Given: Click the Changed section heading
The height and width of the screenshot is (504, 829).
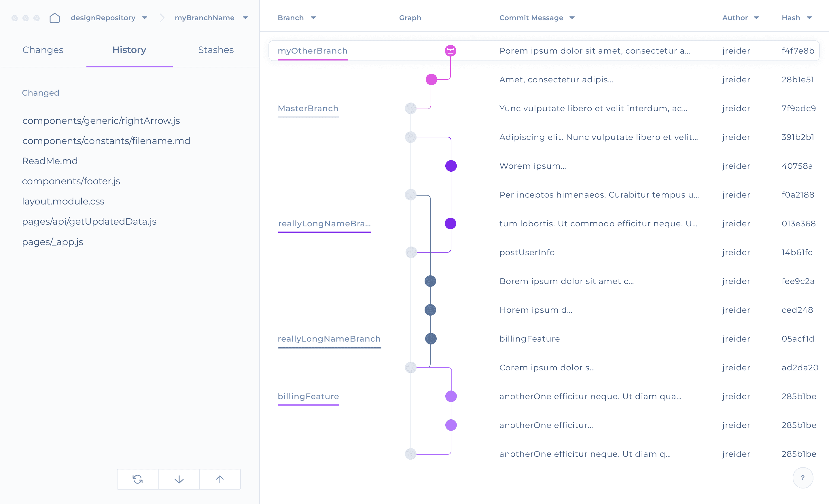Looking at the screenshot, I should 40,93.
